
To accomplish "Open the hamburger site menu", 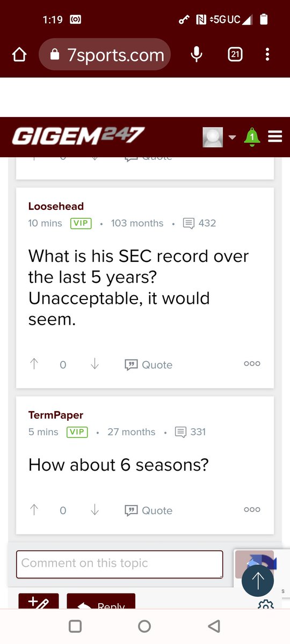I will 275,137.
